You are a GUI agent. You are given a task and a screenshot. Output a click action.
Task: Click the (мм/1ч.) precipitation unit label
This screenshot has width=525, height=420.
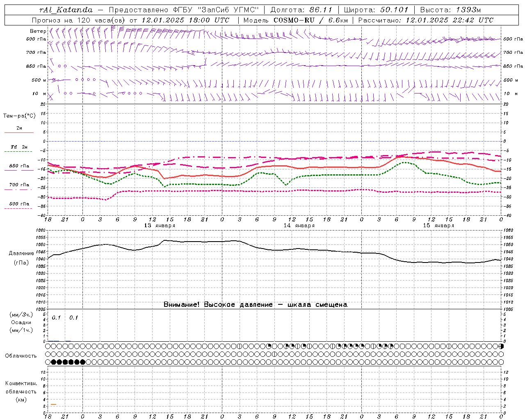[21, 330]
